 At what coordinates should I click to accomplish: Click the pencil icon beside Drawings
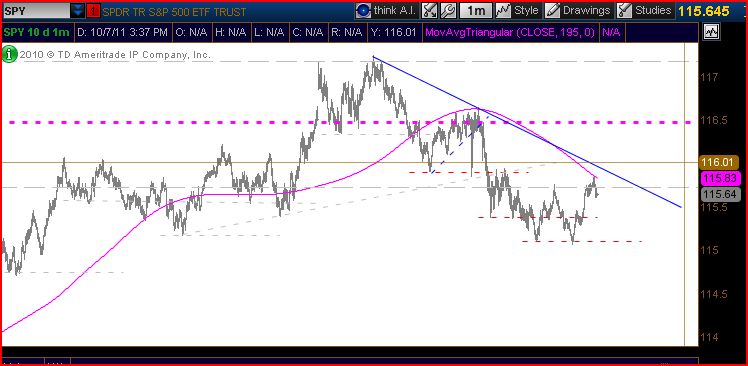pyautogui.click(x=552, y=10)
